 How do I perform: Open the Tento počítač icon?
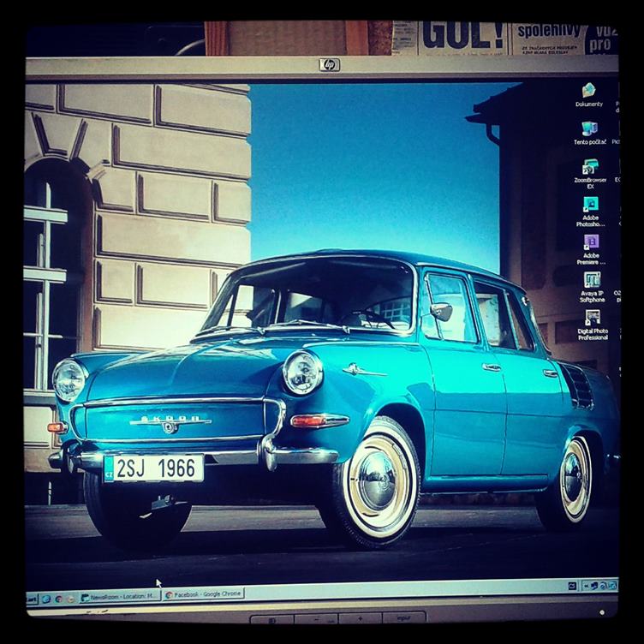click(x=590, y=133)
